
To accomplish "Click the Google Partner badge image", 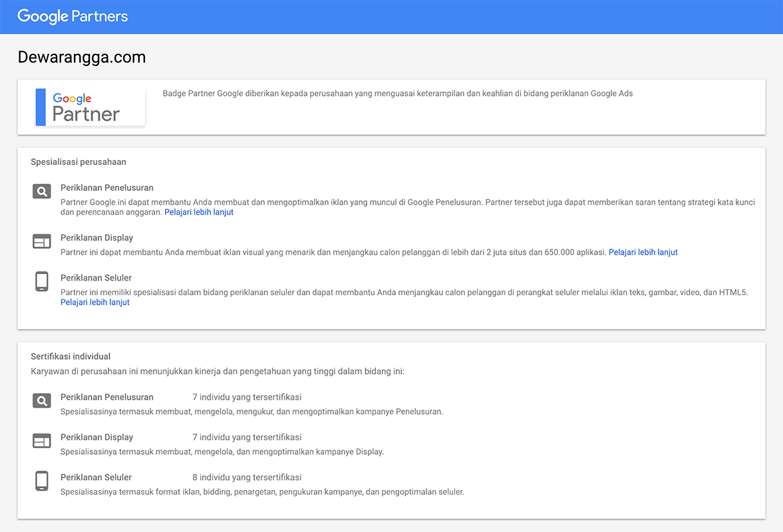I will tap(90, 107).
